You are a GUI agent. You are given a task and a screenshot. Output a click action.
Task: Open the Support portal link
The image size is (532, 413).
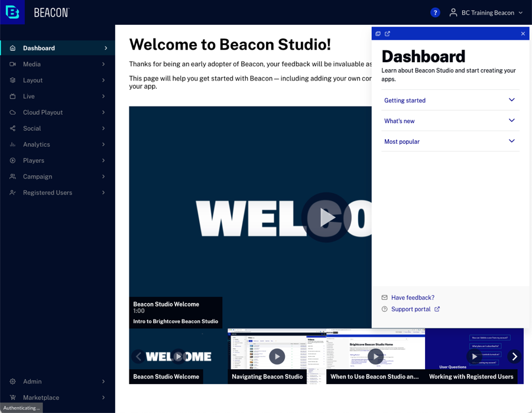411,309
